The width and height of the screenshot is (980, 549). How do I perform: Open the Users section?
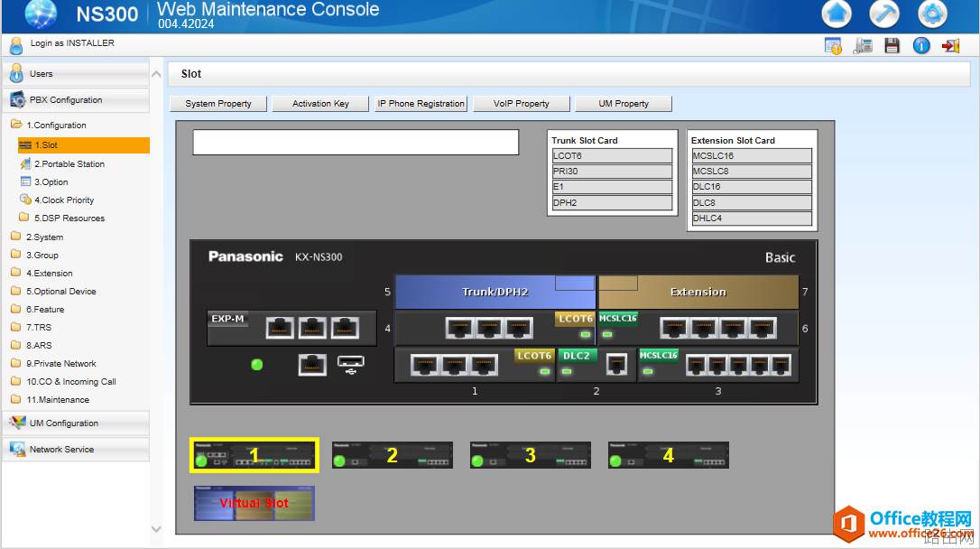click(76, 74)
